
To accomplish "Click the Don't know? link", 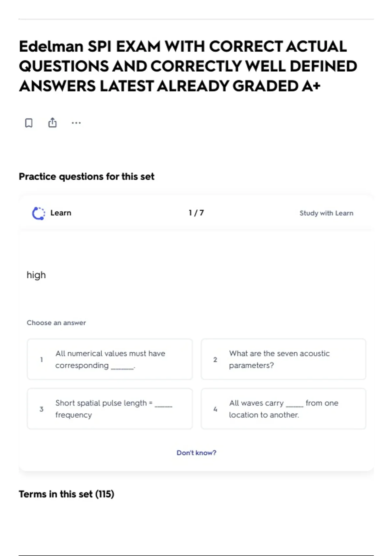I will [196, 453].
